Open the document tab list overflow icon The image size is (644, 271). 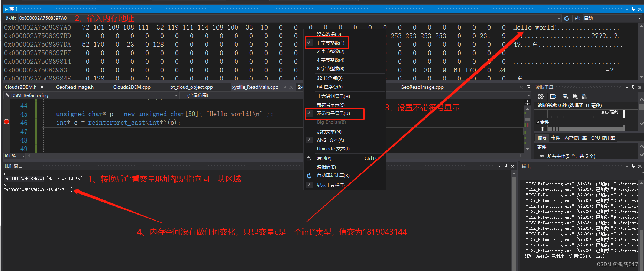(x=528, y=87)
